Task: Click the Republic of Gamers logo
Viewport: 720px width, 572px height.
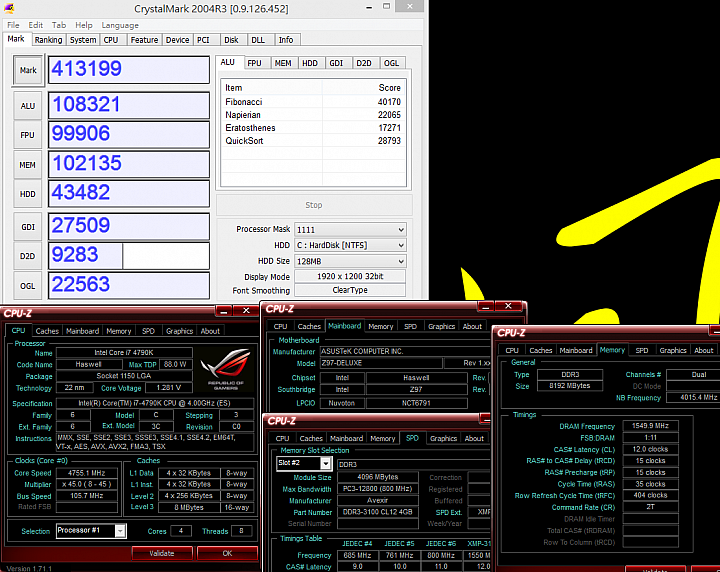Action: tap(227, 373)
